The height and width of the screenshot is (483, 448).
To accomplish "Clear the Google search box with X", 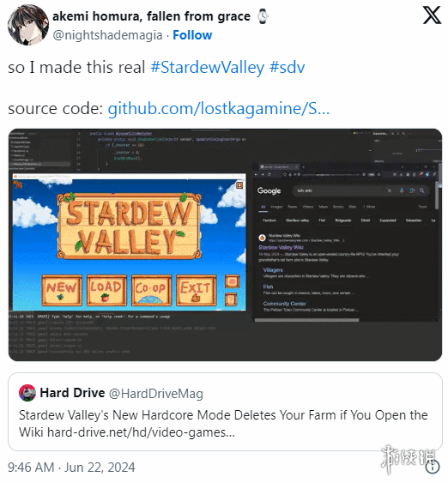I will (x=390, y=190).
